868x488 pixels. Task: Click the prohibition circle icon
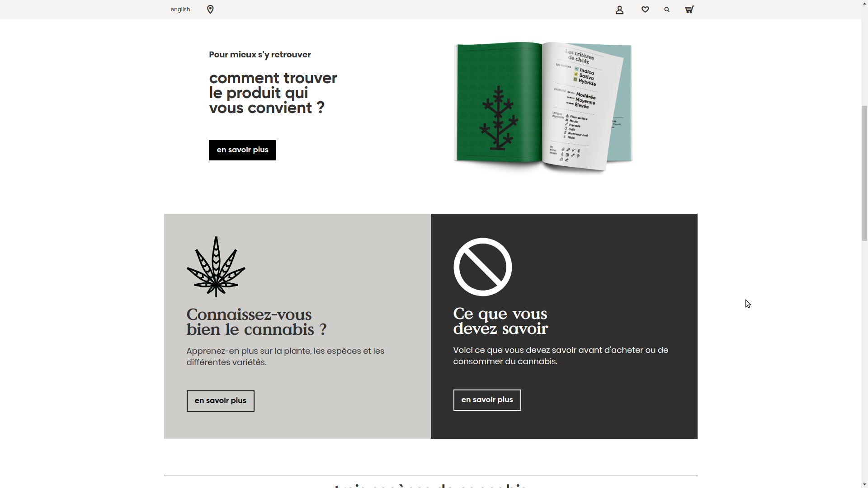[482, 267]
